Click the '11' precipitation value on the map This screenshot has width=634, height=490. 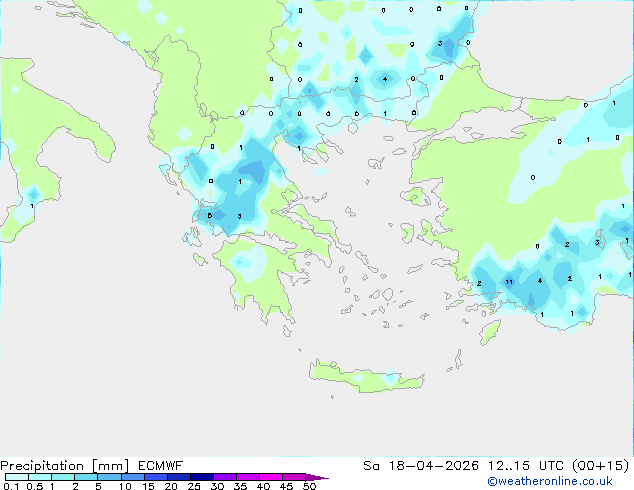point(509,282)
